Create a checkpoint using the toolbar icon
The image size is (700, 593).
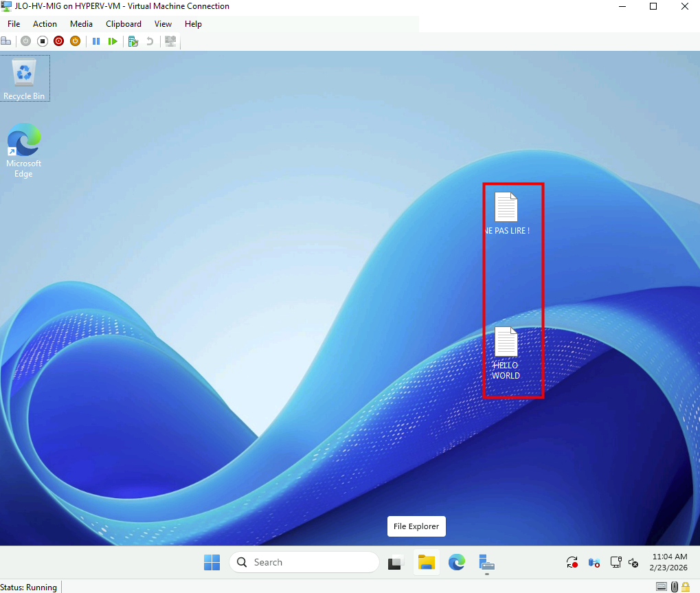(x=133, y=41)
